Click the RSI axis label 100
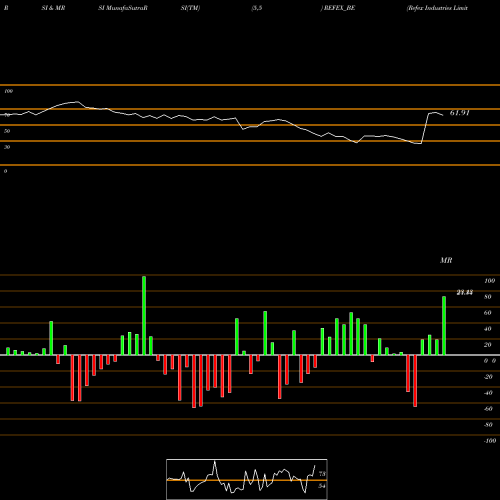 (8, 91)
